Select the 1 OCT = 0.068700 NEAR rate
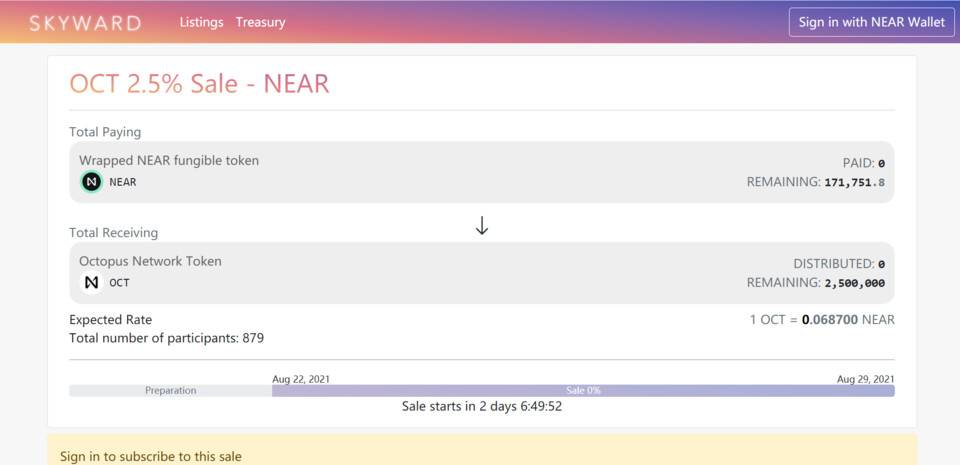Image resolution: width=960 pixels, height=465 pixels. pyautogui.click(x=822, y=319)
